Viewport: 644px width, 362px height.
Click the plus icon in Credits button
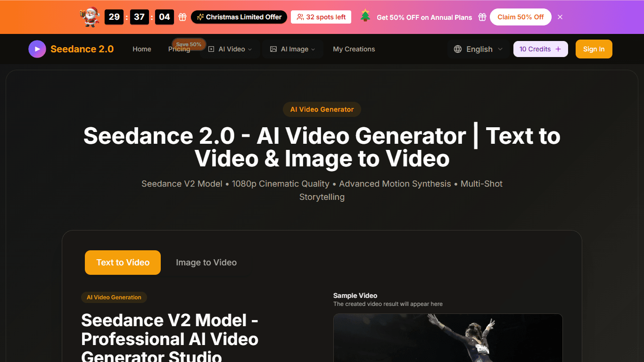point(558,49)
